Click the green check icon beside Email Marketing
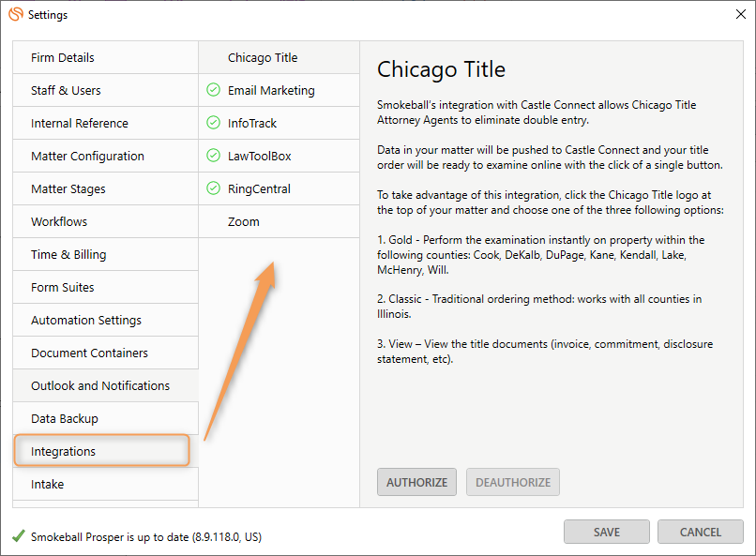This screenshot has width=756, height=556. point(213,90)
